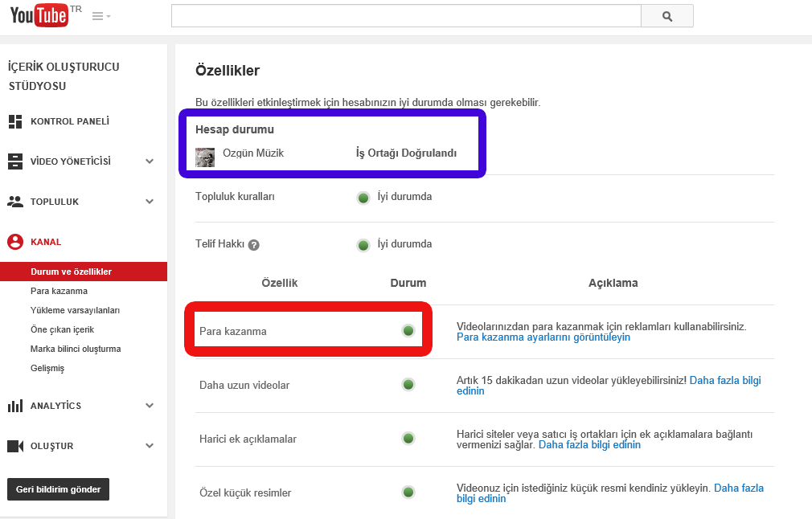Open Yükleme varsayılanları sidebar item
This screenshot has width=812, height=519.
[75, 310]
